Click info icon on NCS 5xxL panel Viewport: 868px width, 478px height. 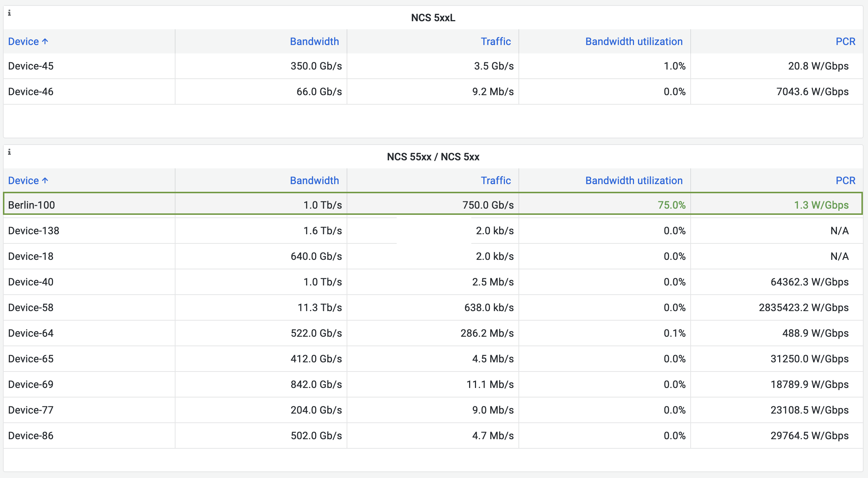(x=10, y=13)
